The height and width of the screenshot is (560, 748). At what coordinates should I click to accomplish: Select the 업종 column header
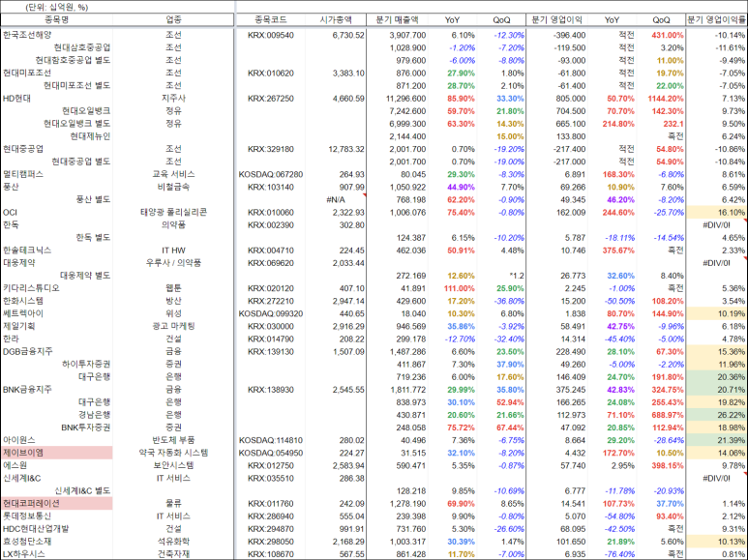[x=173, y=19]
